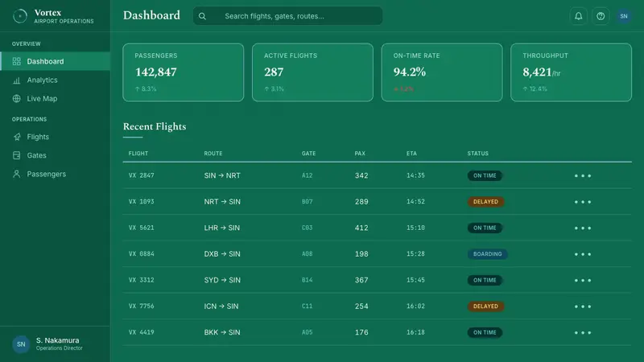The image size is (644, 362).
Task: Open the help icon in the header
Action: (601, 16)
